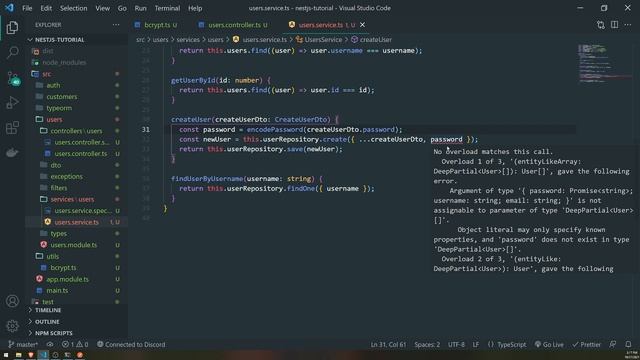Image resolution: width=640 pixels, height=360 pixels.
Task: Click the Explorer more actions ellipsis
Action: 116,25
